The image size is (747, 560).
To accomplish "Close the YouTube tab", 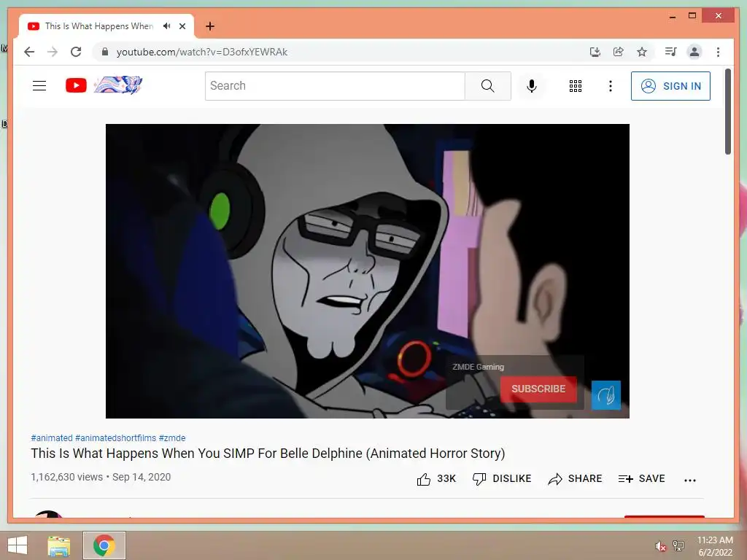I will [182, 26].
